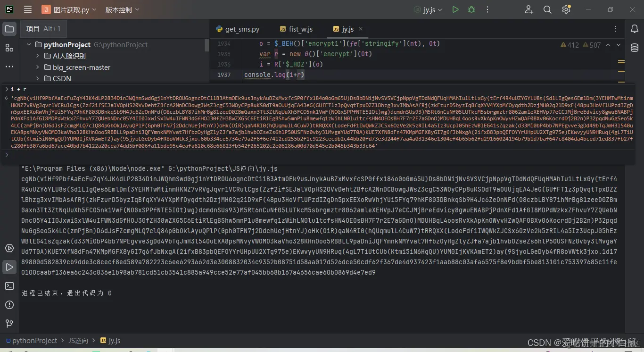Show more tool windows ellipsis
644x352 pixels.
point(9,67)
